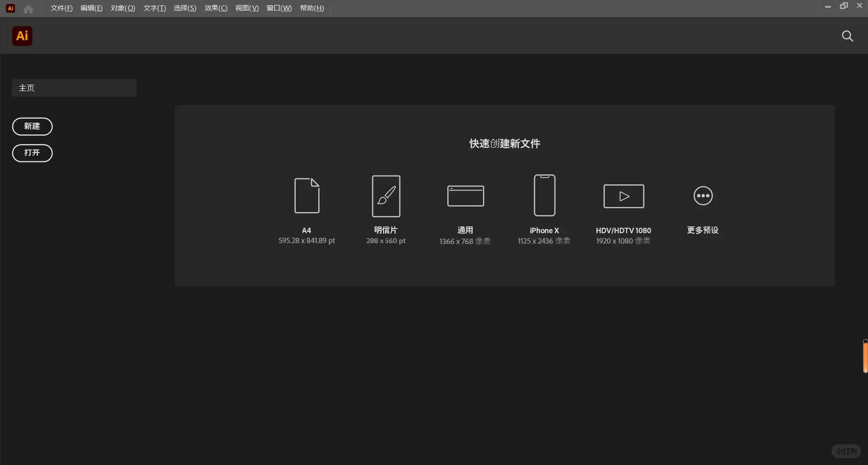Select the 通用 1366x768 preset icon
The image size is (868, 465).
tap(465, 196)
